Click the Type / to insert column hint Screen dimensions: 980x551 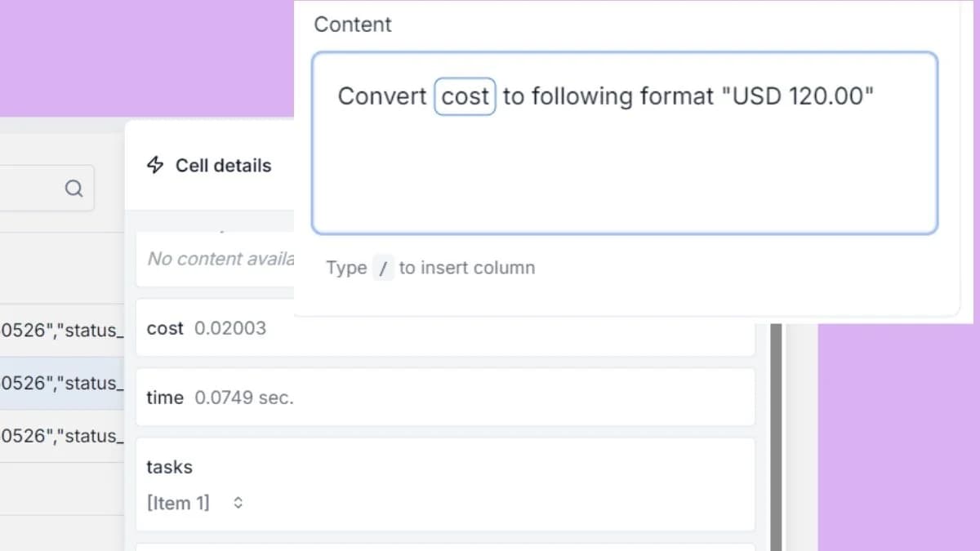429,268
